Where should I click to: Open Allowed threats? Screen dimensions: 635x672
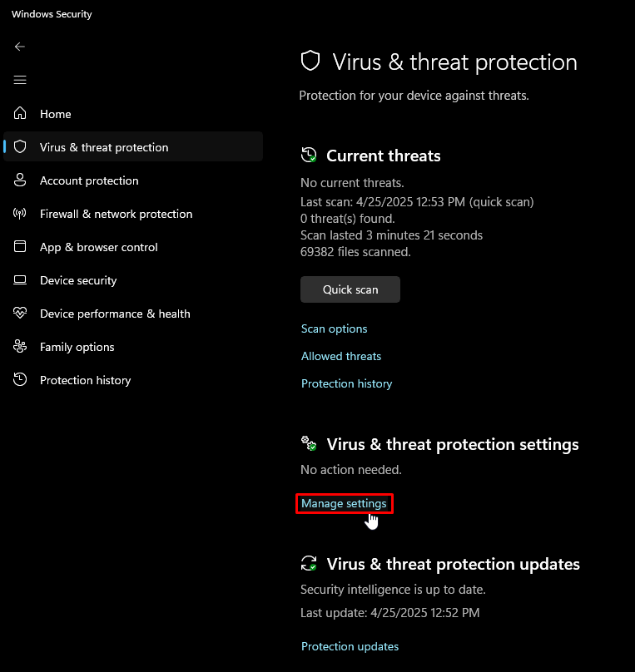pyautogui.click(x=340, y=356)
